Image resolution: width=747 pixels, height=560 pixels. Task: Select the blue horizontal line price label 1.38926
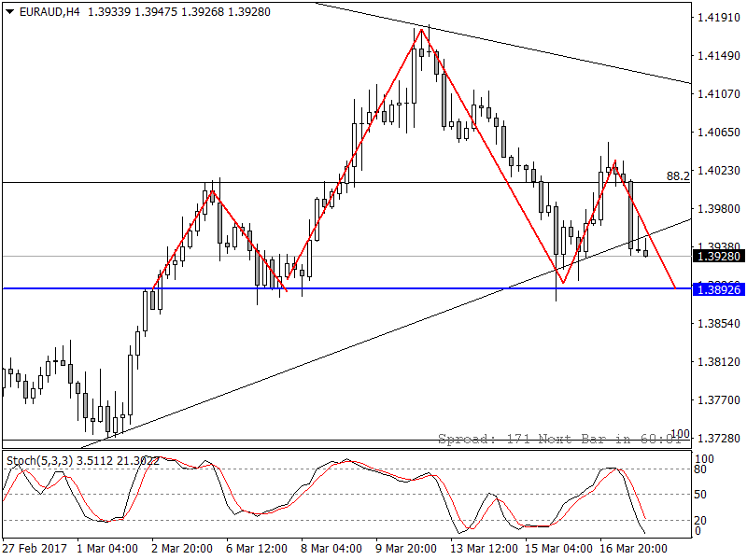(718, 289)
